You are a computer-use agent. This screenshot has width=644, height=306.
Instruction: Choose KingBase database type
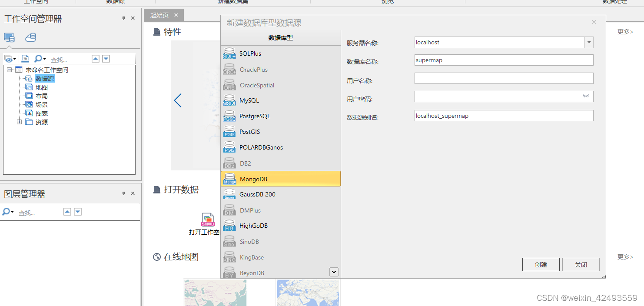tap(280, 257)
